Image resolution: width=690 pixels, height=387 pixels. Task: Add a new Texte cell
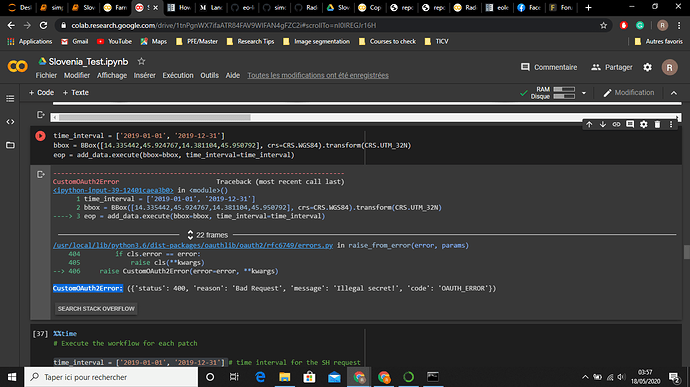pyautogui.click(x=76, y=92)
